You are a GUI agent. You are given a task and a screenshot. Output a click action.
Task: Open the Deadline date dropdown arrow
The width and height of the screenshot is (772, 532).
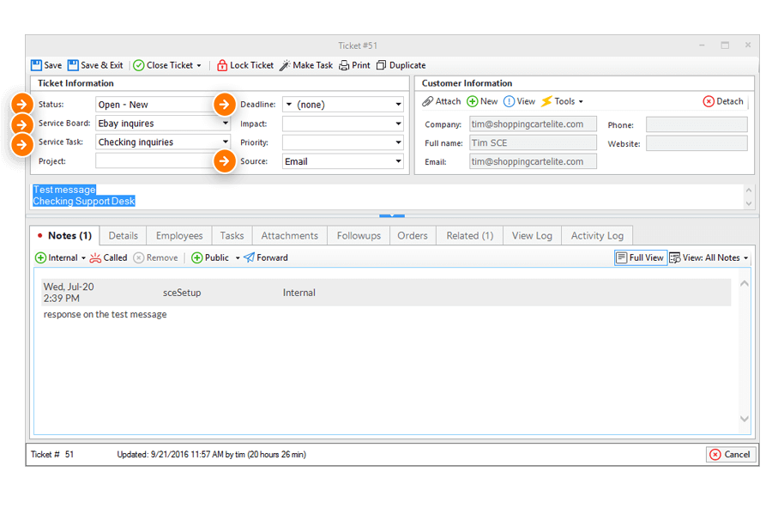click(398, 105)
